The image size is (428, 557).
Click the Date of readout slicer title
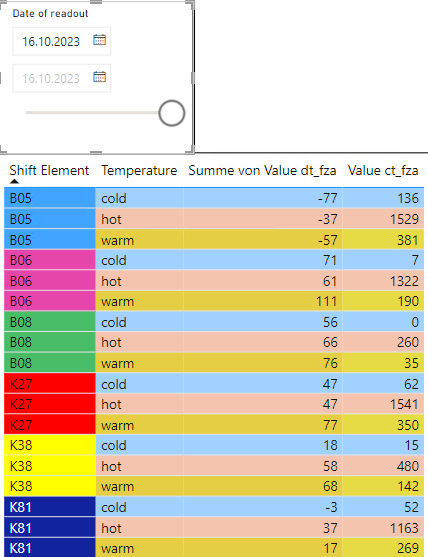pos(50,13)
